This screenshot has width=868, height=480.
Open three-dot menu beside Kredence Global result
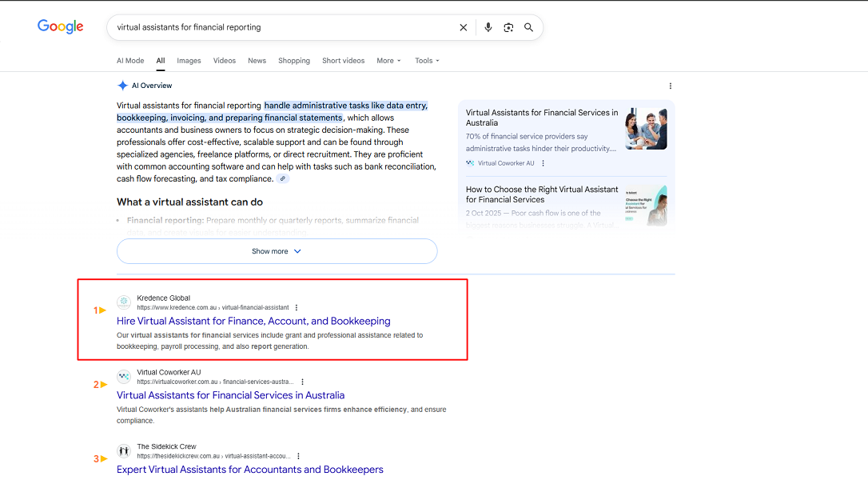297,307
